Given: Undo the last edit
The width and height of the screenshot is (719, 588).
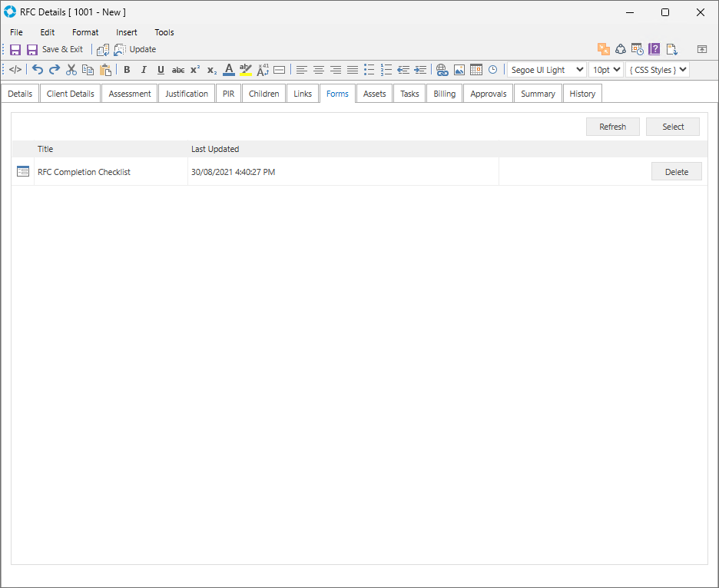Looking at the screenshot, I should click(38, 70).
